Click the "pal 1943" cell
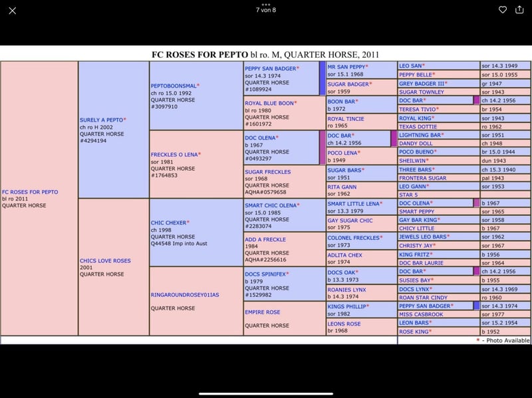Viewport: 532px width, 398px height. pyautogui.click(x=505, y=178)
